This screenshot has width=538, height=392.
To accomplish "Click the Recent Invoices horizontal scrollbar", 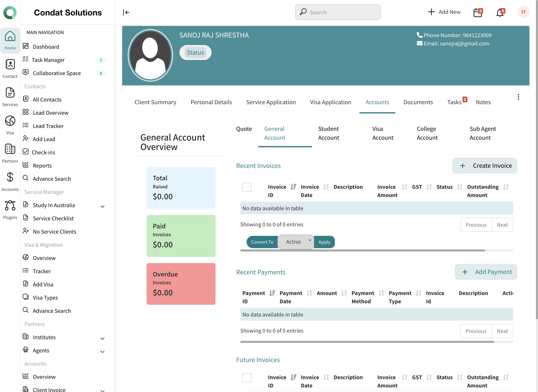I will (x=362, y=250).
